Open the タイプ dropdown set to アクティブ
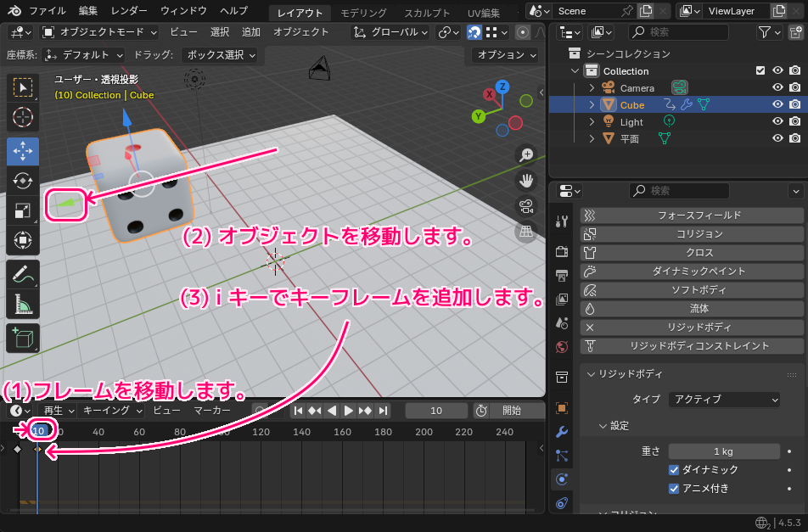 click(x=724, y=399)
